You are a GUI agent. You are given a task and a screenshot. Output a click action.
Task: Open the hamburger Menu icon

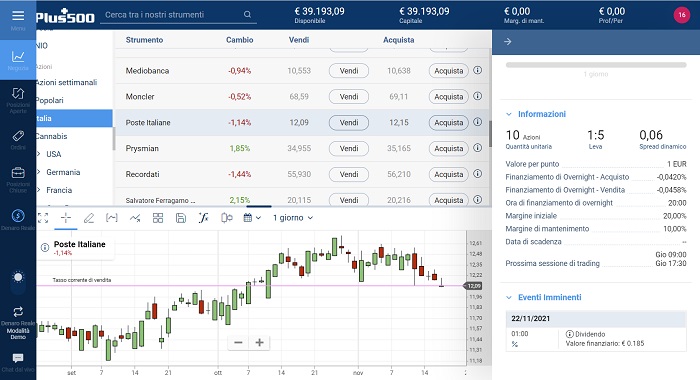pyautogui.click(x=18, y=16)
